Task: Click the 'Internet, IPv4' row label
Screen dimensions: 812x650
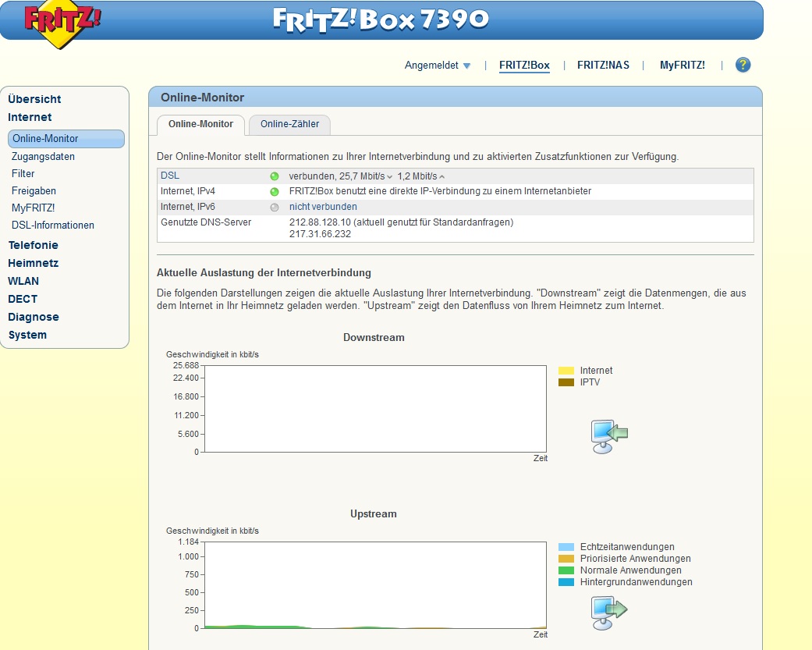Action: tap(187, 191)
